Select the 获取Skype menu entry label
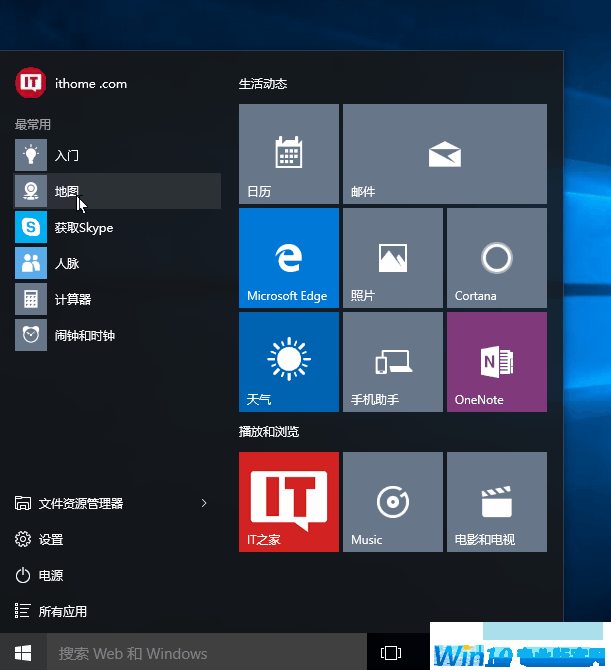The image size is (611, 670). [84, 227]
